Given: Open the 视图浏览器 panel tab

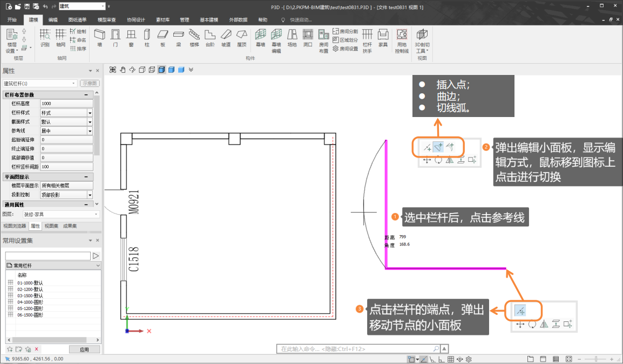Looking at the screenshot, I should 14,226.
